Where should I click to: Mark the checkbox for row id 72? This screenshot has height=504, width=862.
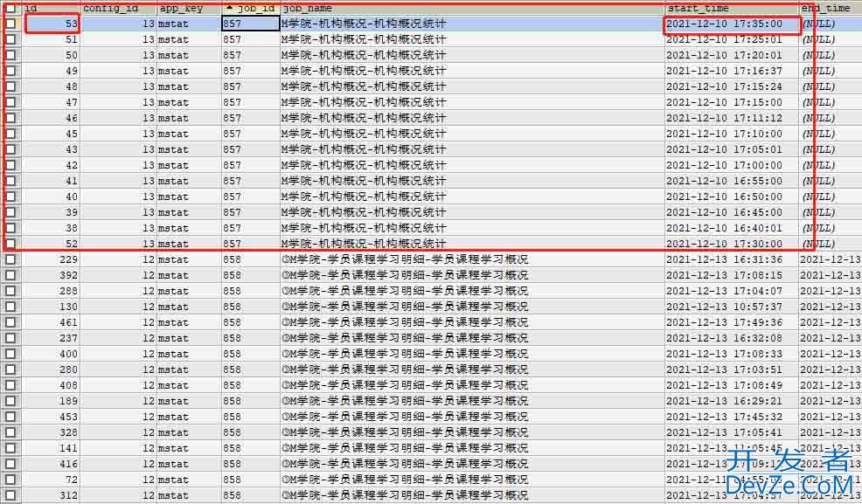click(10, 480)
